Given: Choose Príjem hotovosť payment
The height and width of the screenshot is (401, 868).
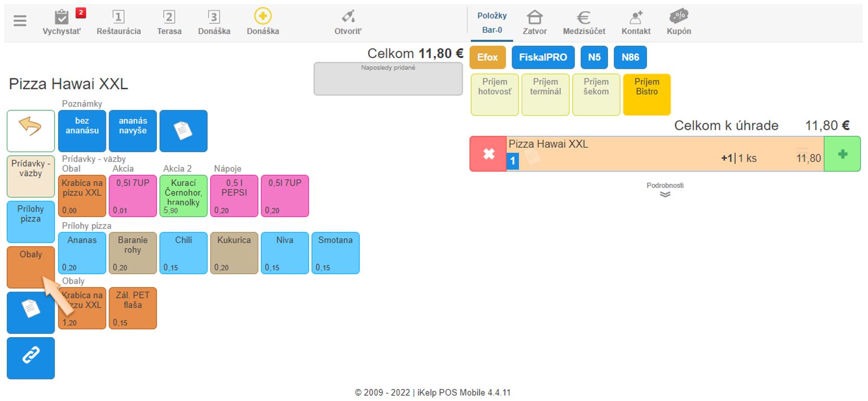Looking at the screenshot, I should point(494,94).
